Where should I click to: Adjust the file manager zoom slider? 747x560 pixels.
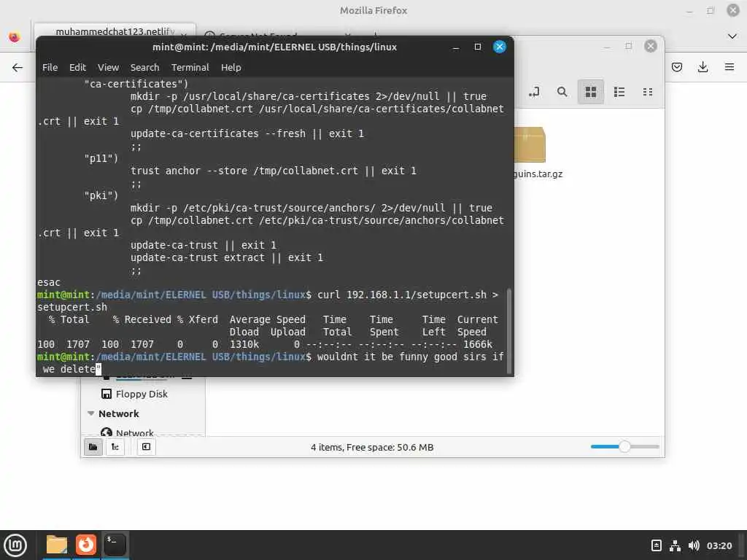click(x=624, y=447)
